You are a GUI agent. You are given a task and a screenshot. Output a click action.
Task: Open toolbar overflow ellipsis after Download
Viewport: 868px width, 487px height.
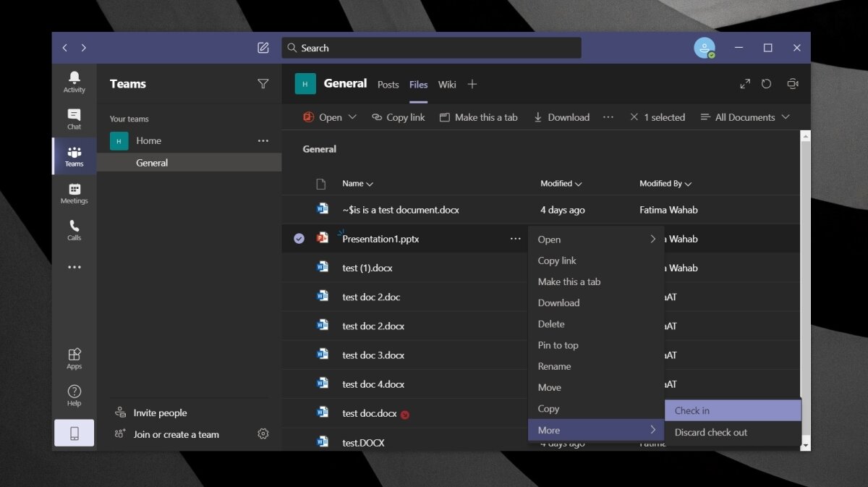(x=608, y=117)
